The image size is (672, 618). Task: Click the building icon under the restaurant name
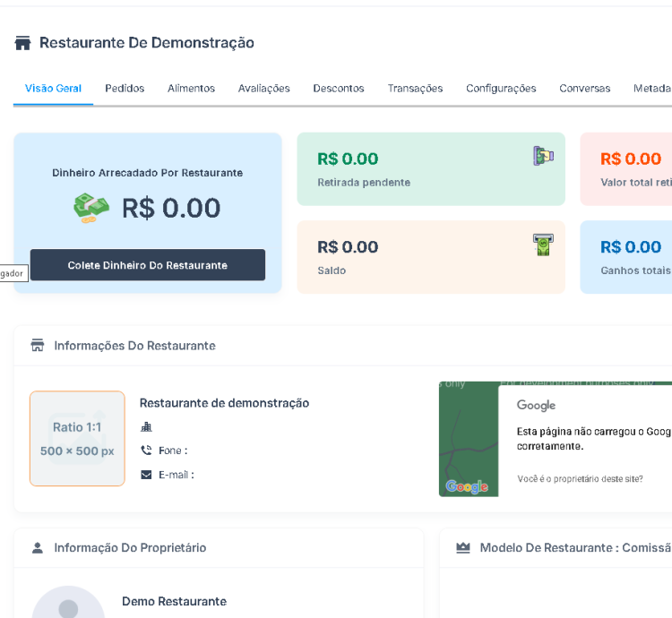(146, 427)
